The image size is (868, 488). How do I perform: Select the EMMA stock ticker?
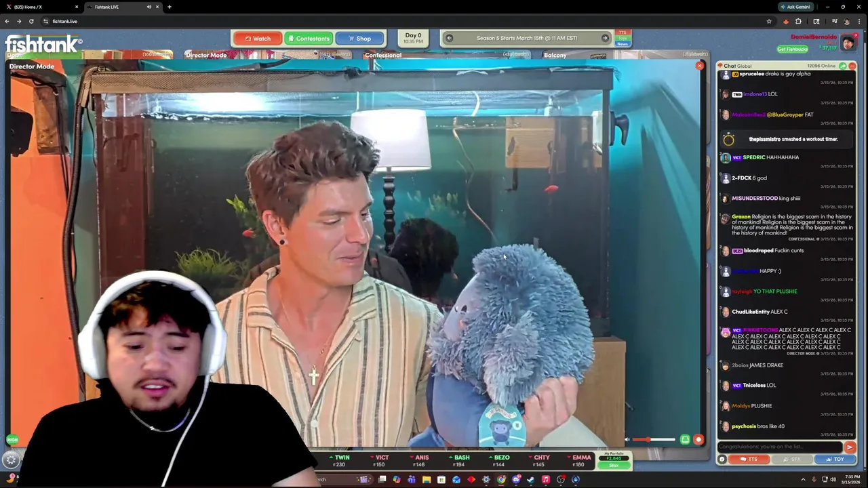pos(578,461)
